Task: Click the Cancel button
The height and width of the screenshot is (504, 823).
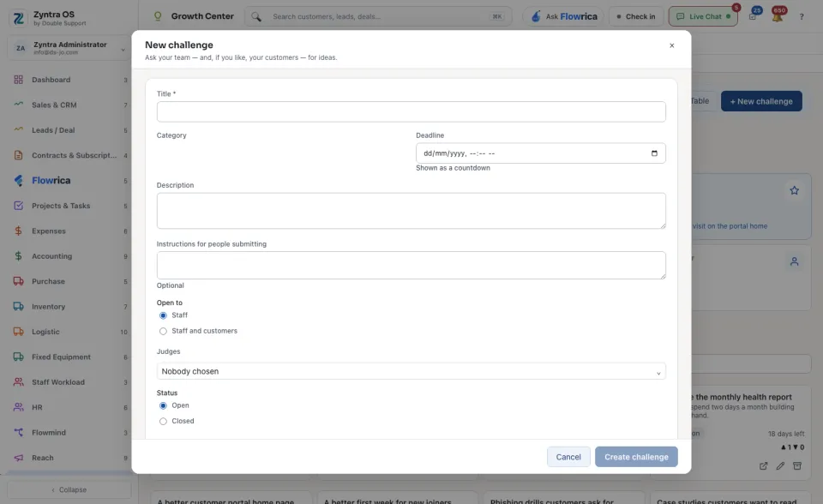Action: [x=568, y=457]
